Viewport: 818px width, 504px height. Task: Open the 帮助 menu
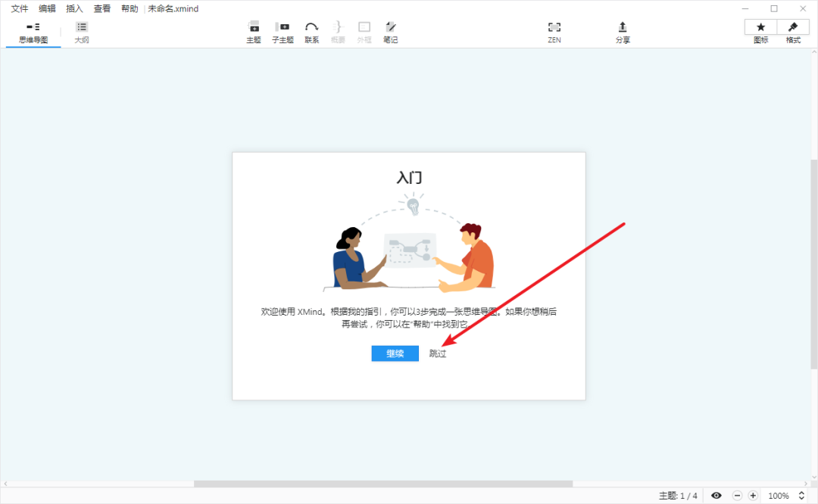130,8
